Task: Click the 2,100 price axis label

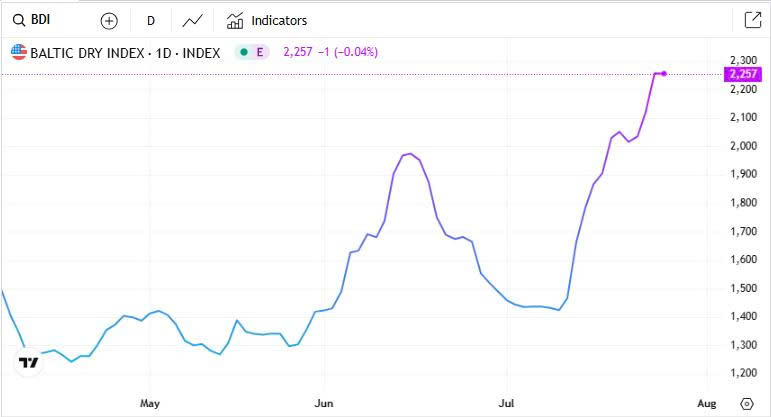Action: pyautogui.click(x=743, y=117)
